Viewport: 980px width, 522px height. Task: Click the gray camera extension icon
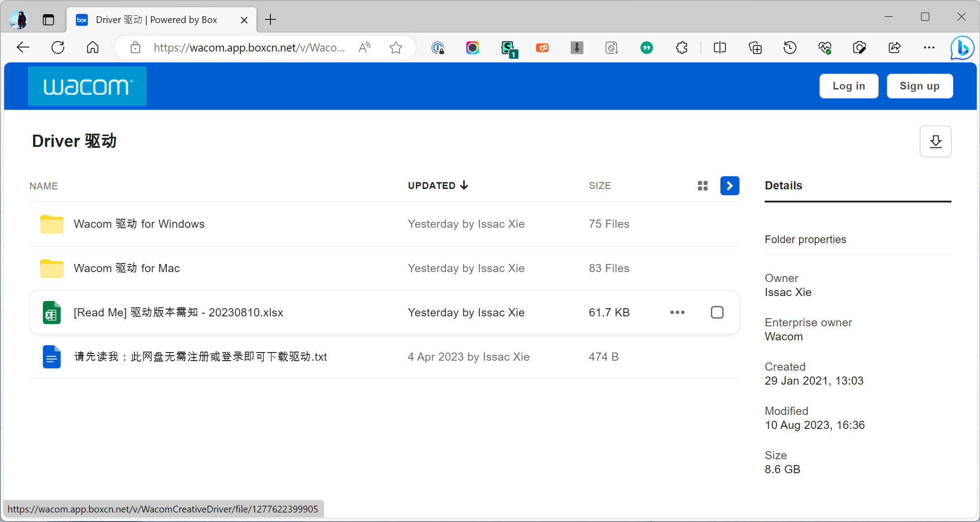point(611,47)
